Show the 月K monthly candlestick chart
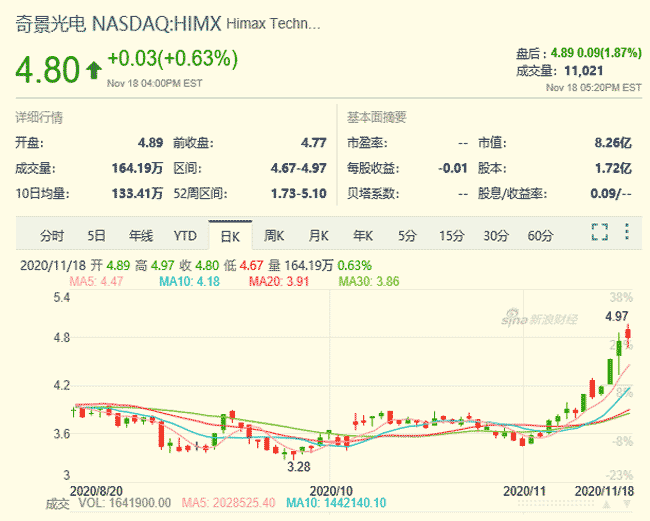 click(x=319, y=236)
